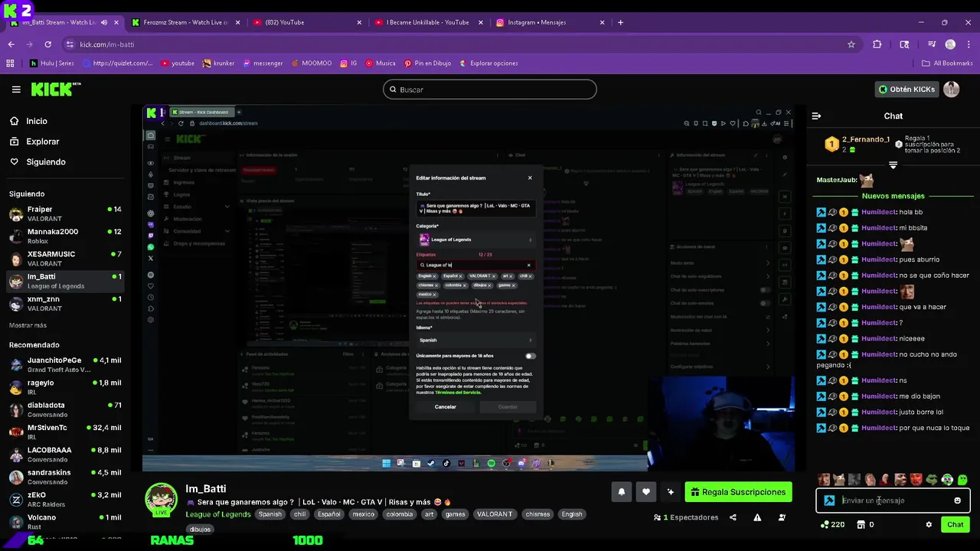The image size is (980, 551).
Task: Open emoji picker in chat input
Action: [x=957, y=500]
